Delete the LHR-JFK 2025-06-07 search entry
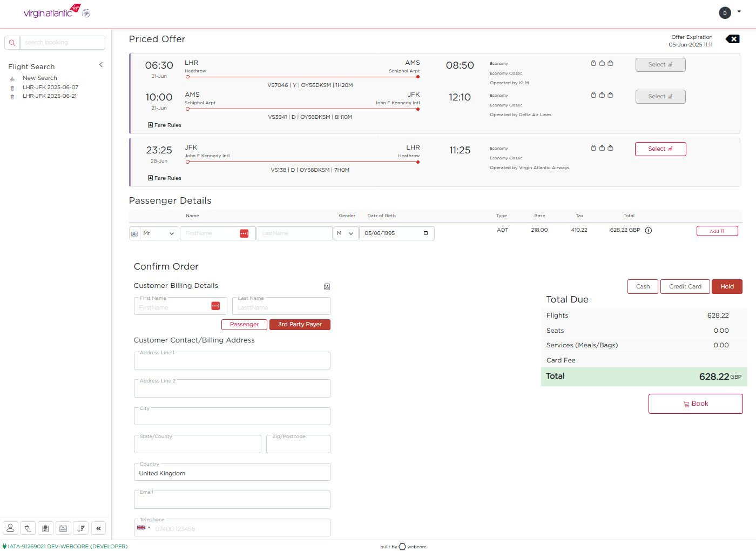 pyautogui.click(x=12, y=88)
